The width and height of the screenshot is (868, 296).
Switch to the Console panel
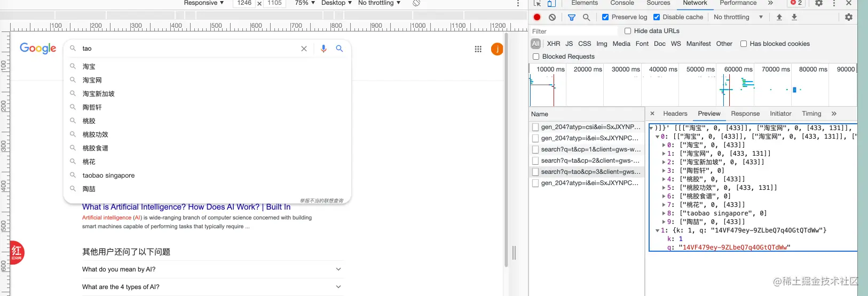point(622,3)
